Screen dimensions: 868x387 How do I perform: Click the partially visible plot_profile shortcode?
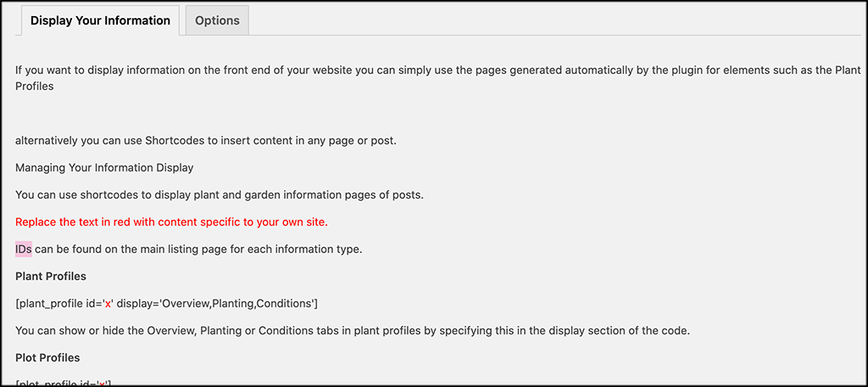64,382
